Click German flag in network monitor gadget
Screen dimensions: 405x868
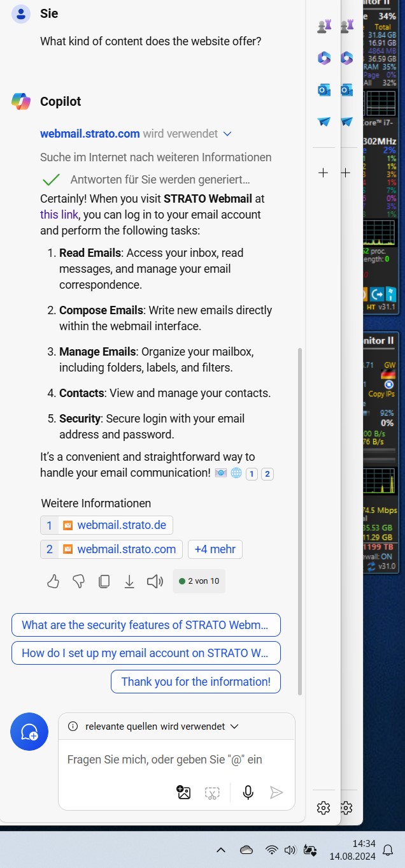pyautogui.click(x=388, y=375)
